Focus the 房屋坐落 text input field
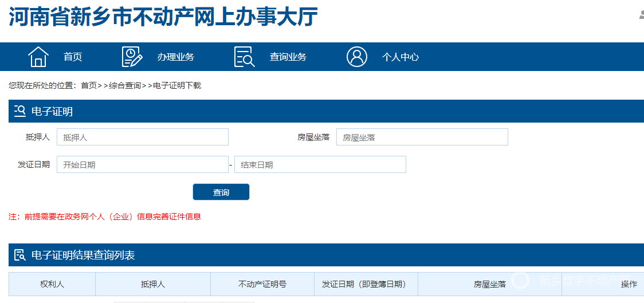This screenshot has width=644, height=303. click(x=422, y=137)
